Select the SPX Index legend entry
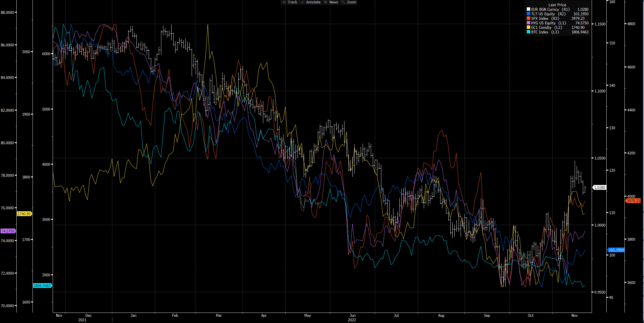 (x=545, y=18)
